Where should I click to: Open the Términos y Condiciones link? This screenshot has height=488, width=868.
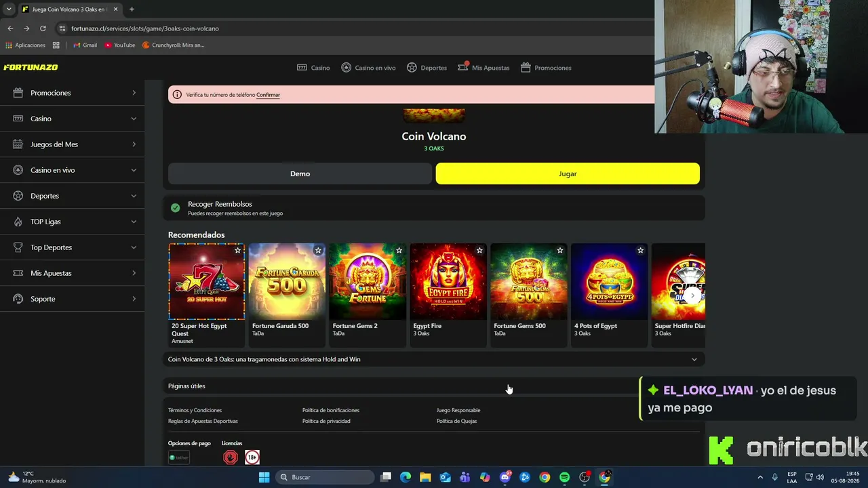click(x=195, y=410)
